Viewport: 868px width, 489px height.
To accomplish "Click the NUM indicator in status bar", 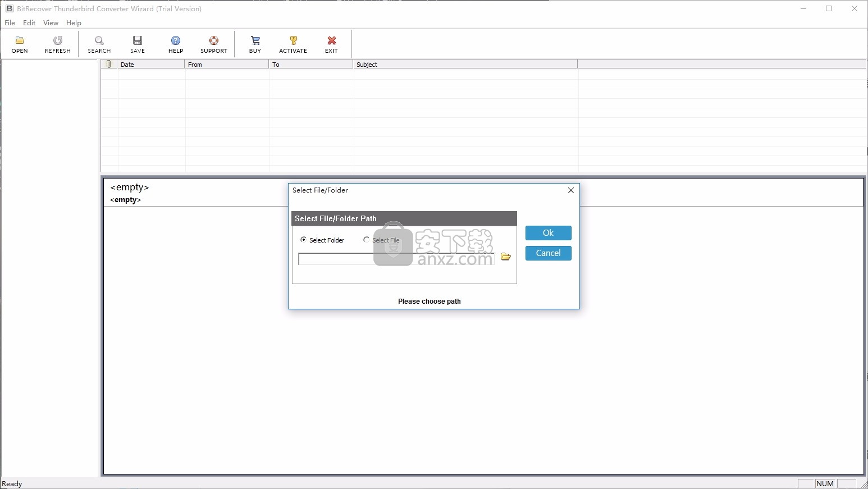I will point(825,484).
